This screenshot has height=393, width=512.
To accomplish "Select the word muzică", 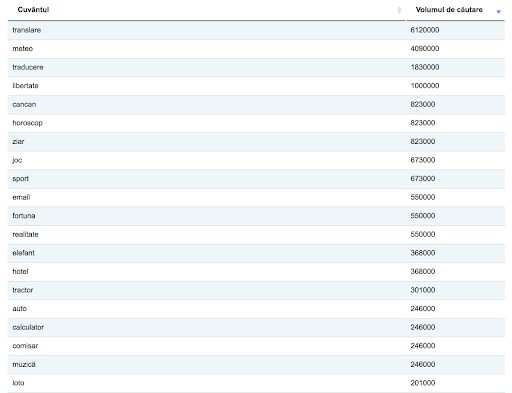I will 24,364.
